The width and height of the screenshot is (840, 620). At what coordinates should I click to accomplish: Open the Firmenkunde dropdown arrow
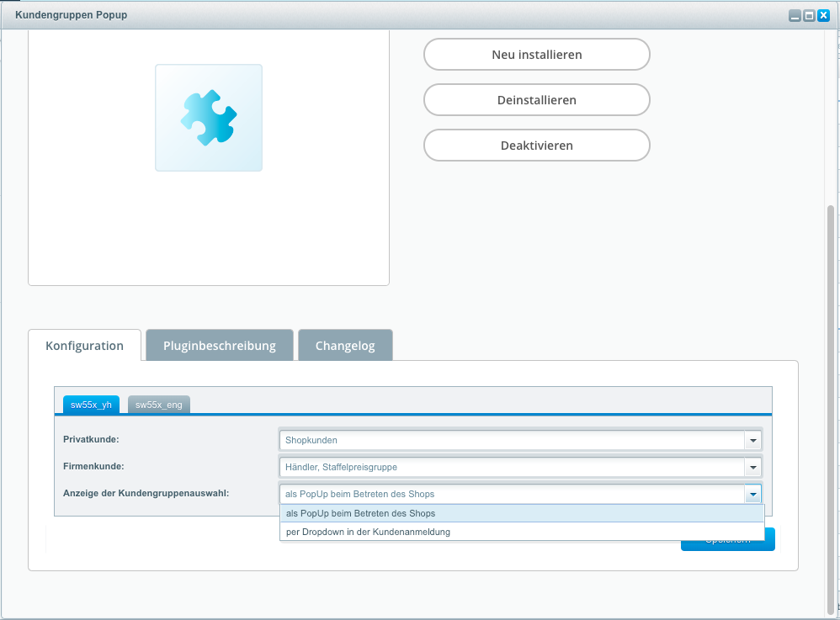(x=752, y=467)
